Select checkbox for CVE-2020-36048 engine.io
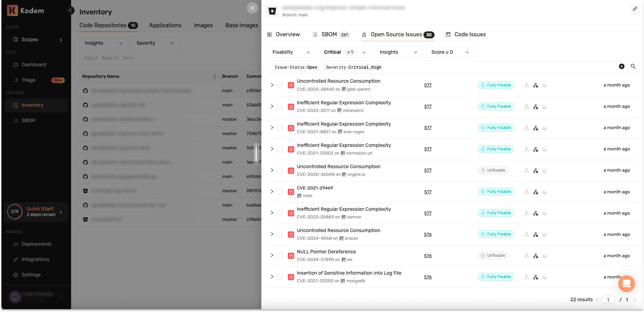644x312 pixels. click(279, 170)
